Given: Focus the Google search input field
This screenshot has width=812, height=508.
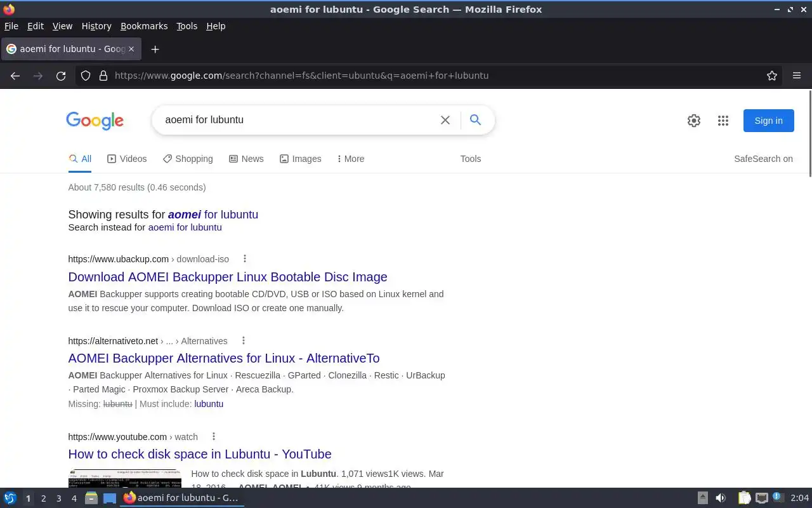Looking at the screenshot, I should (298, 120).
